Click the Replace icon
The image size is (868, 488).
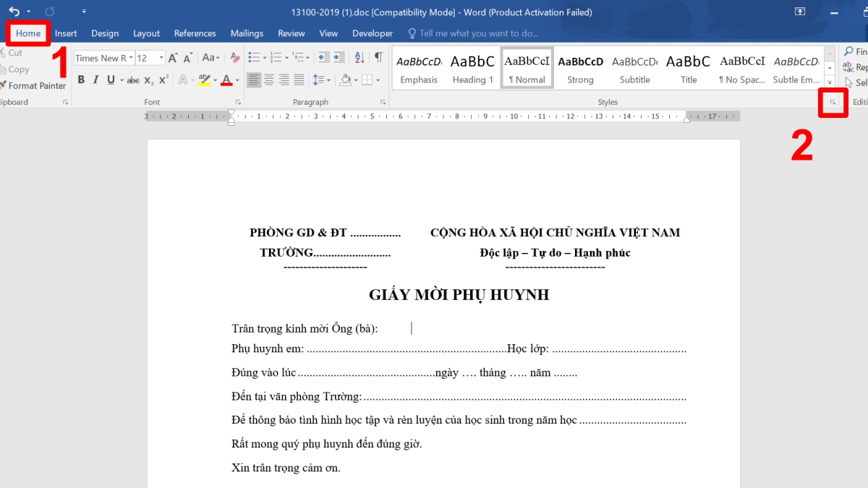pyautogui.click(x=848, y=67)
